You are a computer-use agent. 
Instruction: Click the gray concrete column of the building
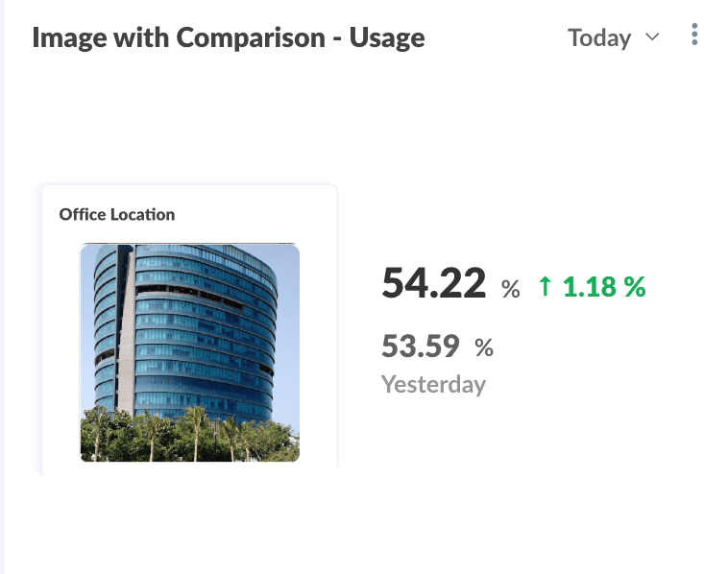[x=126, y=334]
